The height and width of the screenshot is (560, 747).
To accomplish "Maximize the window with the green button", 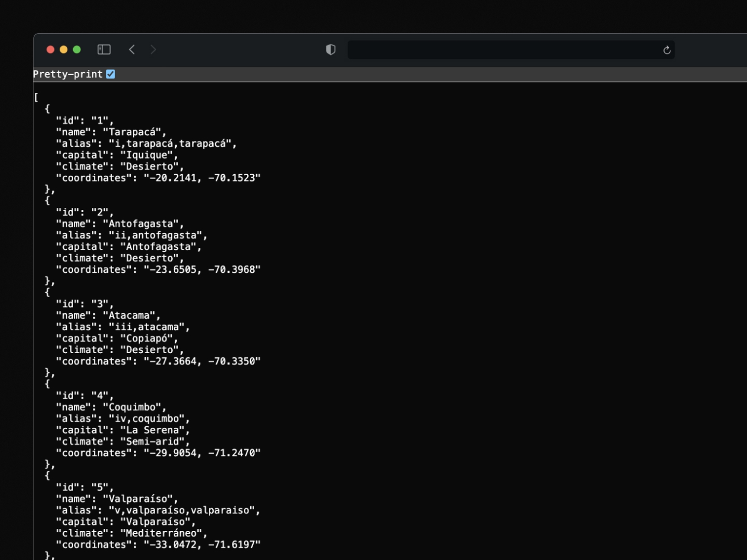I will [77, 50].
